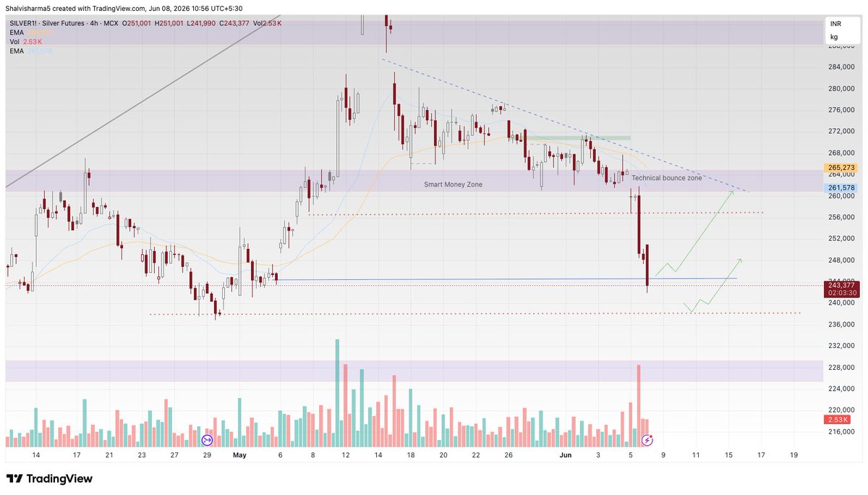Click the date 21 on time axis
Viewport: 868px width, 495px height.
(109, 455)
